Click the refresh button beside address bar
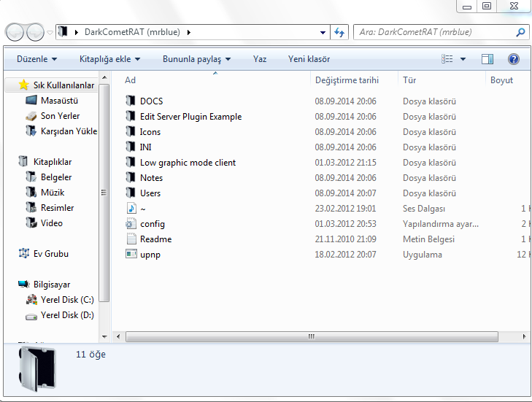The height and width of the screenshot is (402, 532). [x=339, y=32]
